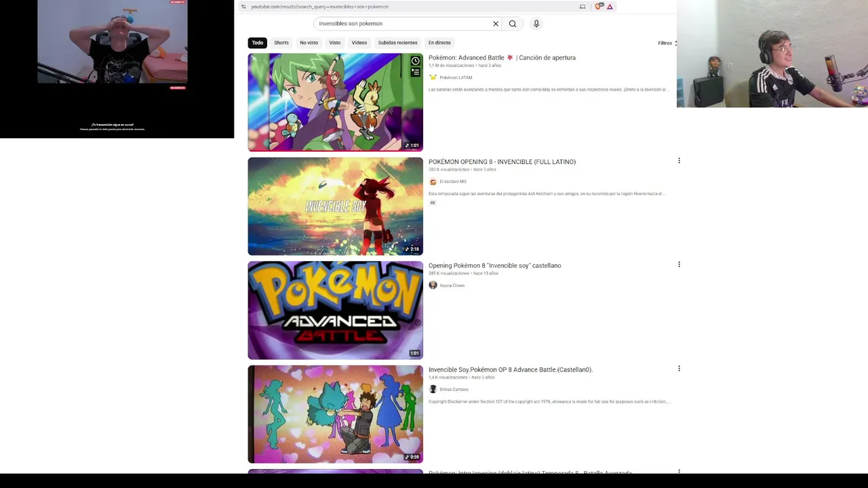Clear the search box with the X icon
Image resolution: width=868 pixels, height=488 pixels.
(x=496, y=24)
